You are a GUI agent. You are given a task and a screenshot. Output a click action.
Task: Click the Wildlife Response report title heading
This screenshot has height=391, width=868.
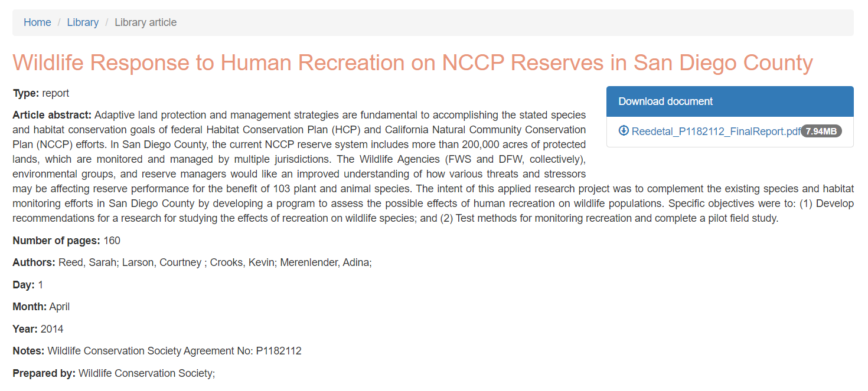[413, 63]
